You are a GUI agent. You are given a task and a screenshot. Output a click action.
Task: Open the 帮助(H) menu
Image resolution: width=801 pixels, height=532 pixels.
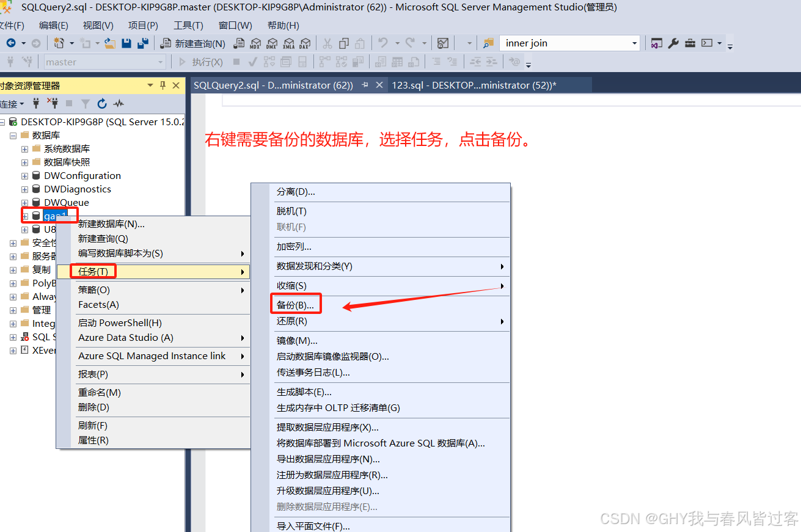[283, 26]
